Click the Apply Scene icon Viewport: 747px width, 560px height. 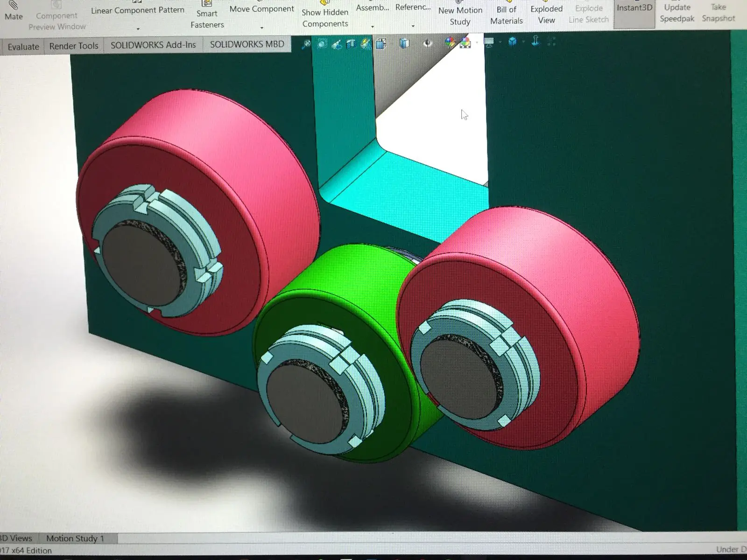465,43
